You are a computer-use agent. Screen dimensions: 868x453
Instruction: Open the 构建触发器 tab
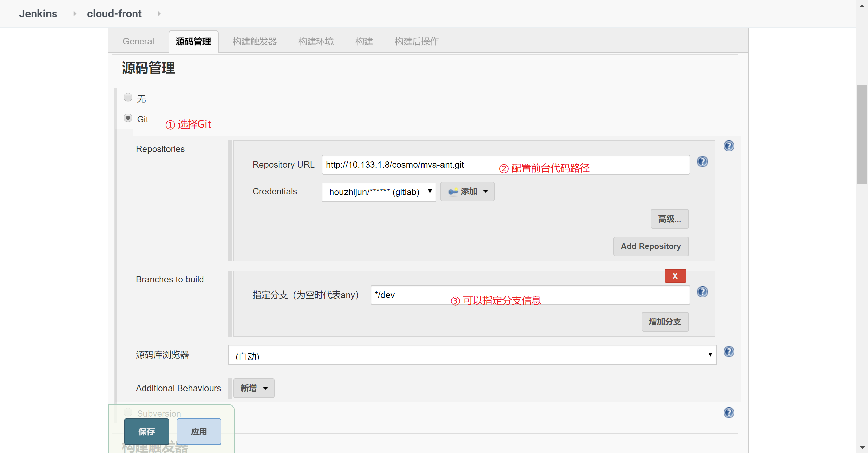click(255, 41)
